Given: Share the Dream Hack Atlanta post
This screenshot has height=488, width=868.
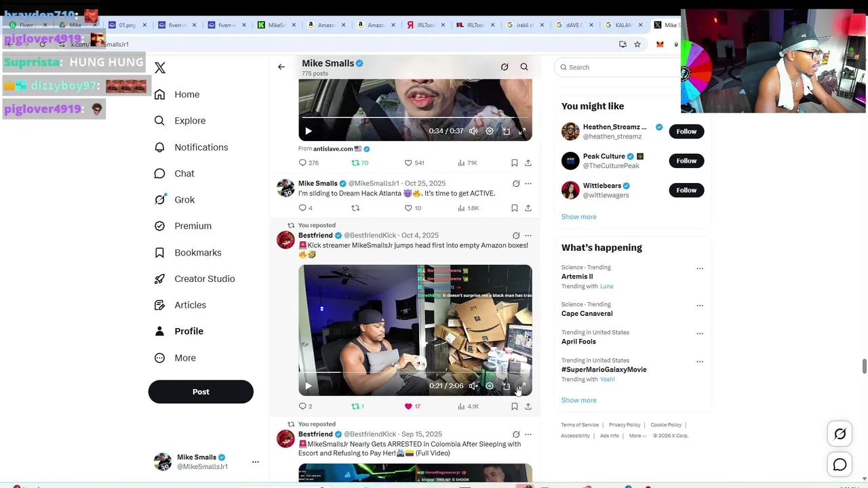Looking at the screenshot, I should coord(528,208).
